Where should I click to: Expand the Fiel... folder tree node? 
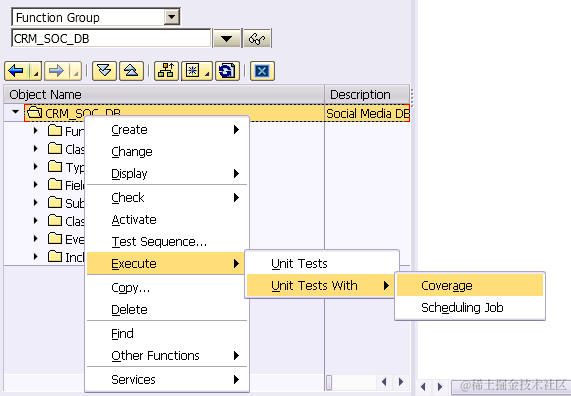(x=36, y=184)
